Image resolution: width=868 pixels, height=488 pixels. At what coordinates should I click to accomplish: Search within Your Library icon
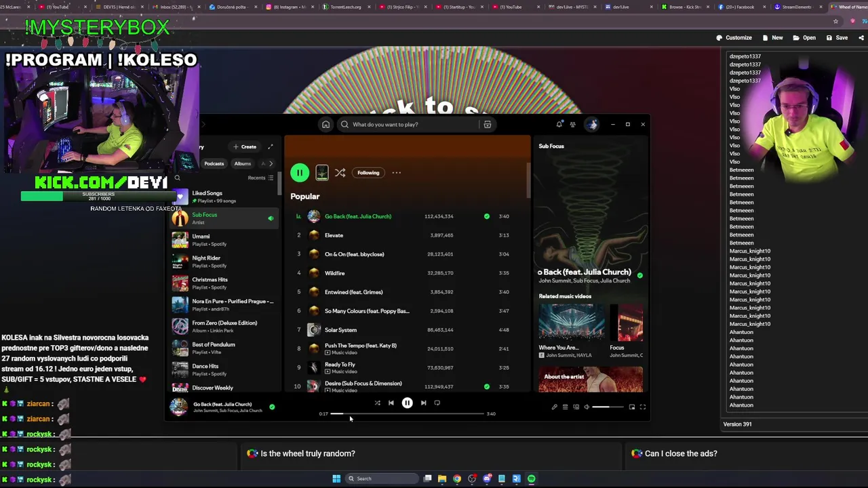(x=178, y=178)
